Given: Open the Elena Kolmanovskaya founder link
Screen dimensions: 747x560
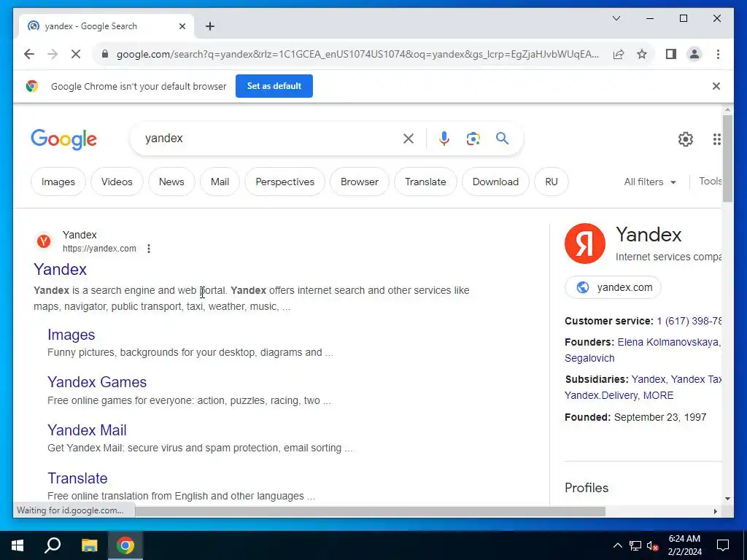Looking at the screenshot, I should tap(669, 342).
